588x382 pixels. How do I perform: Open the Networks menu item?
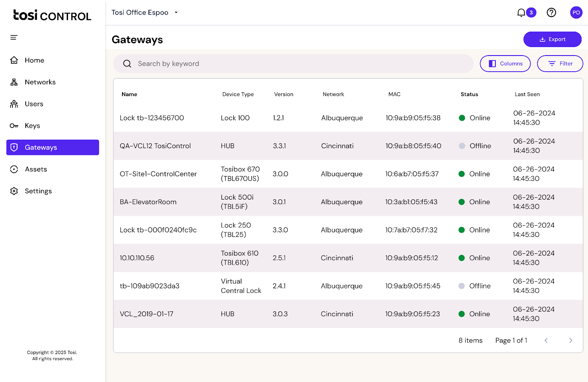coord(53,82)
